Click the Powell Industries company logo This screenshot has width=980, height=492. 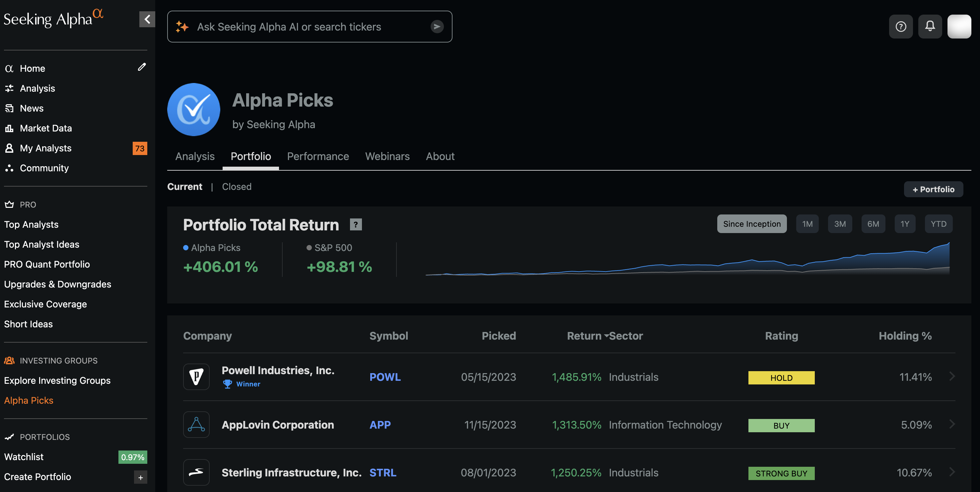point(196,376)
